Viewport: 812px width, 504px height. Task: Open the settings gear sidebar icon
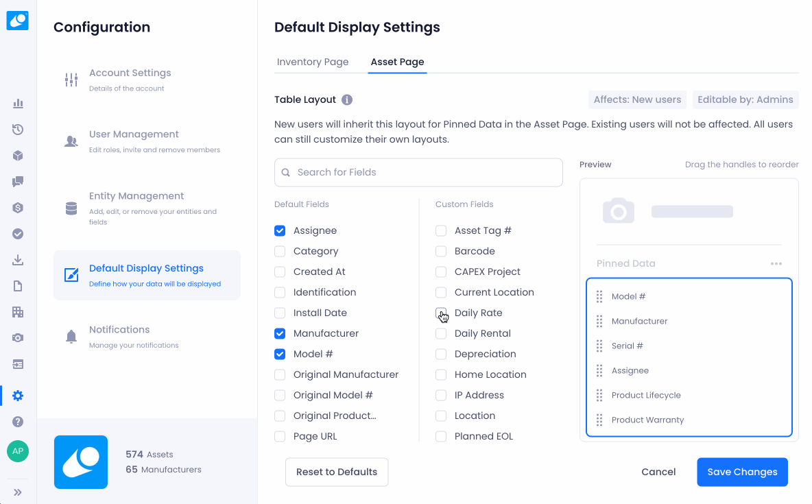pos(18,396)
